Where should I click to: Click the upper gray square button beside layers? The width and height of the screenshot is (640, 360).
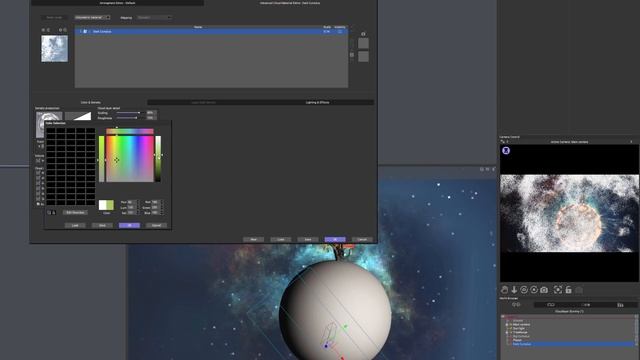pos(363,43)
